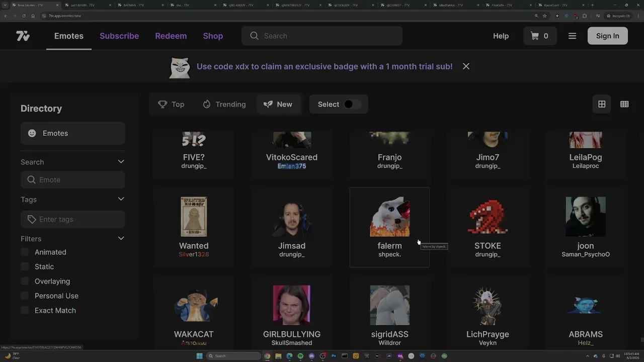Open the Windows Start menu
This screenshot has height=362, width=644.
pos(199,356)
